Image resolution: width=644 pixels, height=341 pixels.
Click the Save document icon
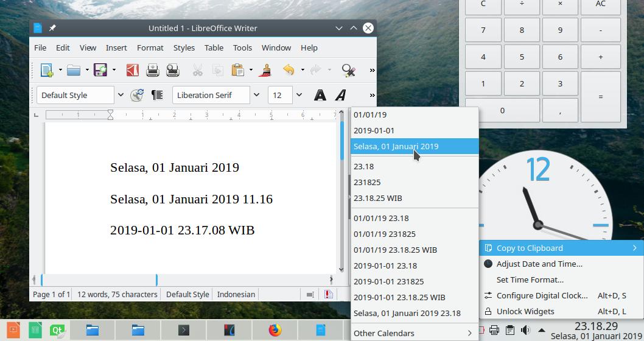click(x=100, y=70)
